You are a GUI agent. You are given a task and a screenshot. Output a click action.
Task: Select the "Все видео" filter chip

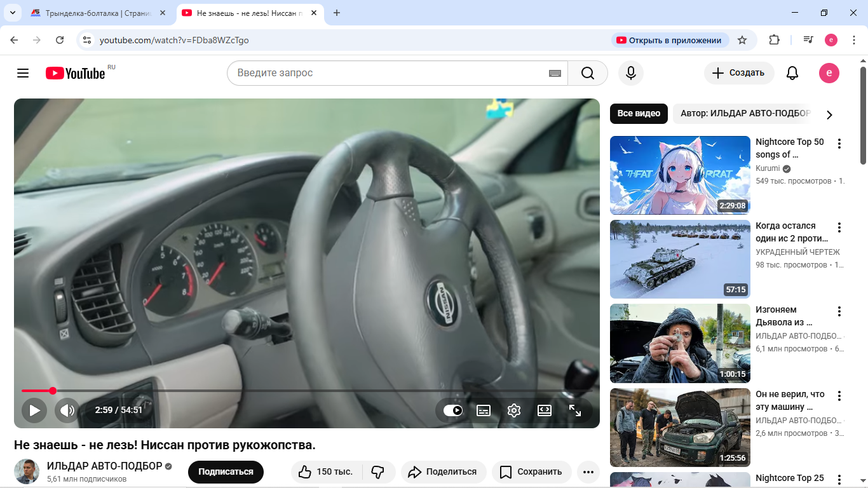(x=639, y=114)
